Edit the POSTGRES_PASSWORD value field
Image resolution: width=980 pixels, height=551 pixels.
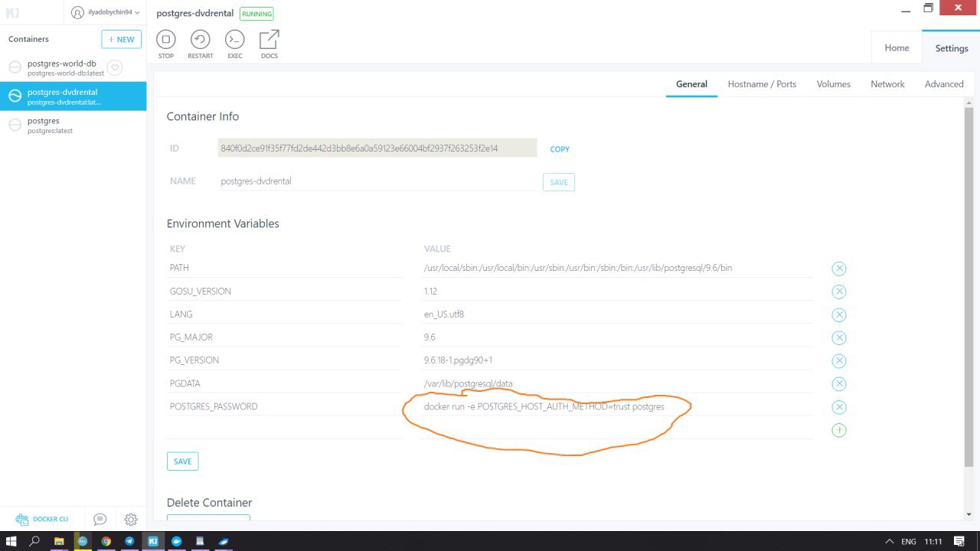click(618, 406)
